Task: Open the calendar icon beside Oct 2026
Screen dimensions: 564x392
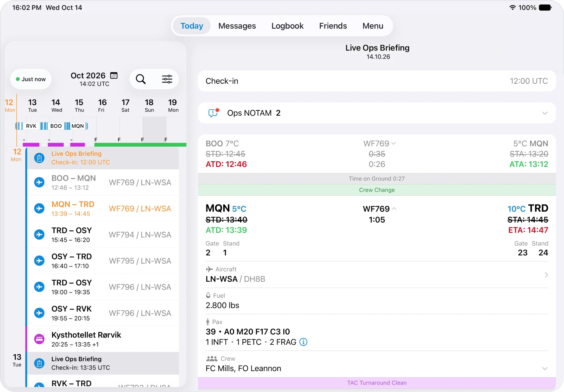Action: click(114, 76)
